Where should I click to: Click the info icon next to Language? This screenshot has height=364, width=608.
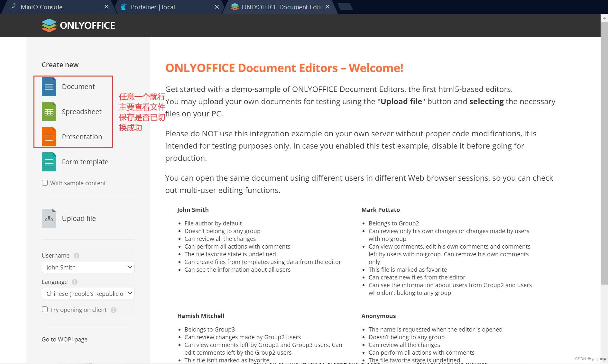(x=74, y=282)
